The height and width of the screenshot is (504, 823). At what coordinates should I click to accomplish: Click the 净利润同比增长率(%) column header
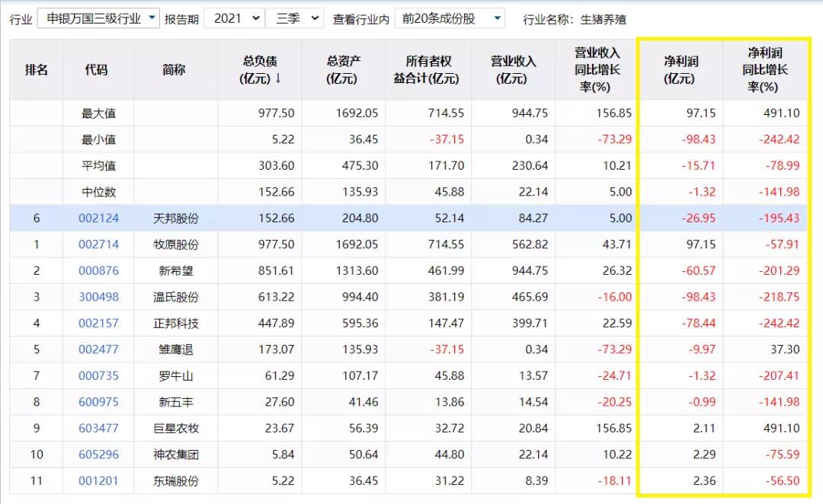pyautogui.click(x=765, y=70)
